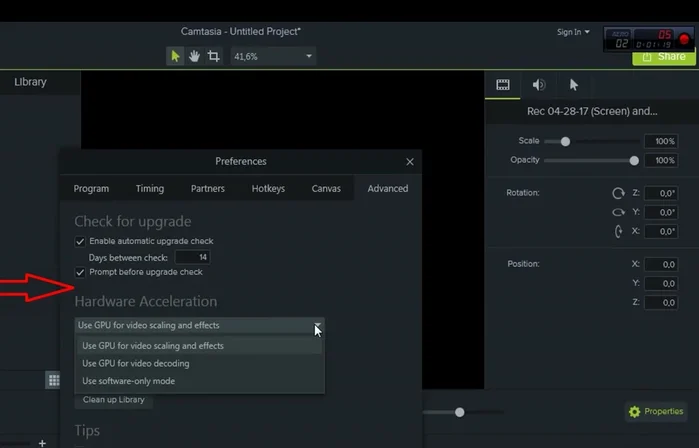Image resolution: width=699 pixels, height=448 pixels.
Task: Select the Crop tool icon
Action: point(214,56)
